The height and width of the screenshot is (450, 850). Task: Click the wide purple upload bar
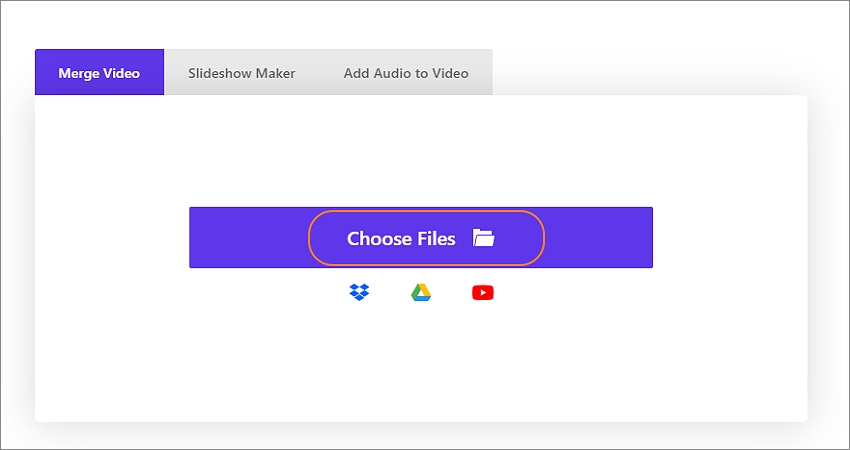421,237
